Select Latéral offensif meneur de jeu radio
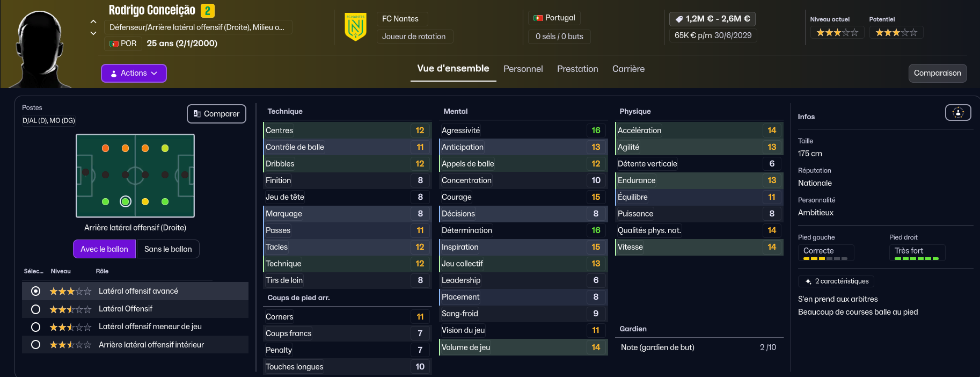Image resolution: width=980 pixels, height=377 pixels. 35,327
